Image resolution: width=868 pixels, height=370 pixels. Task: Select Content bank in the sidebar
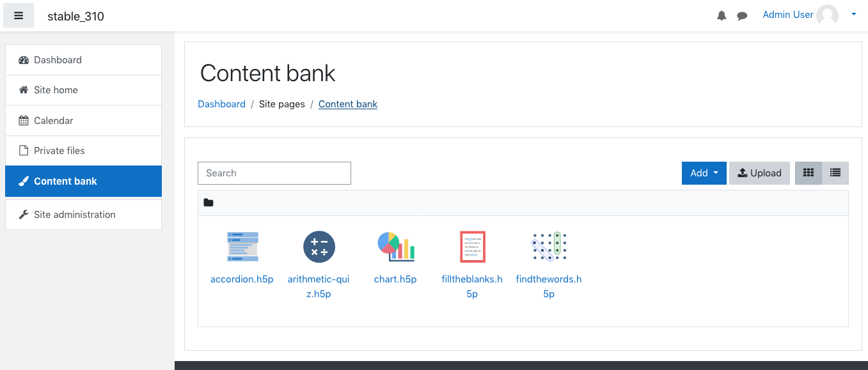click(x=83, y=181)
